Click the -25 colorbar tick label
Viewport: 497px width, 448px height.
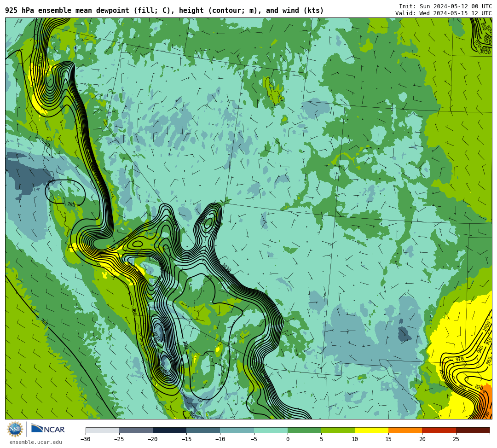click(x=119, y=439)
